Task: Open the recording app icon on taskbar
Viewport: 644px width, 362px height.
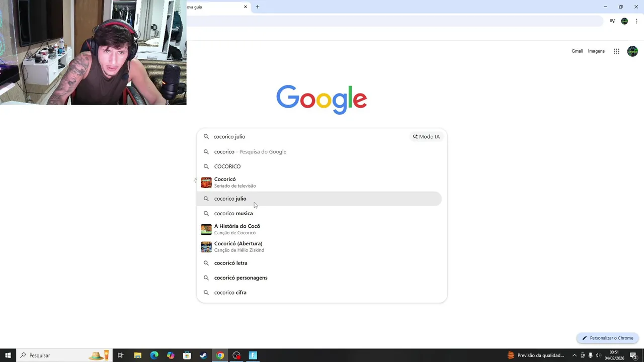Action: [236, 355]
